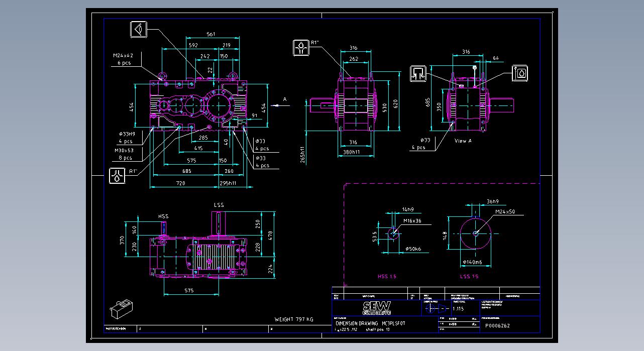Select the drawing number P0006262

click(497, 325)
